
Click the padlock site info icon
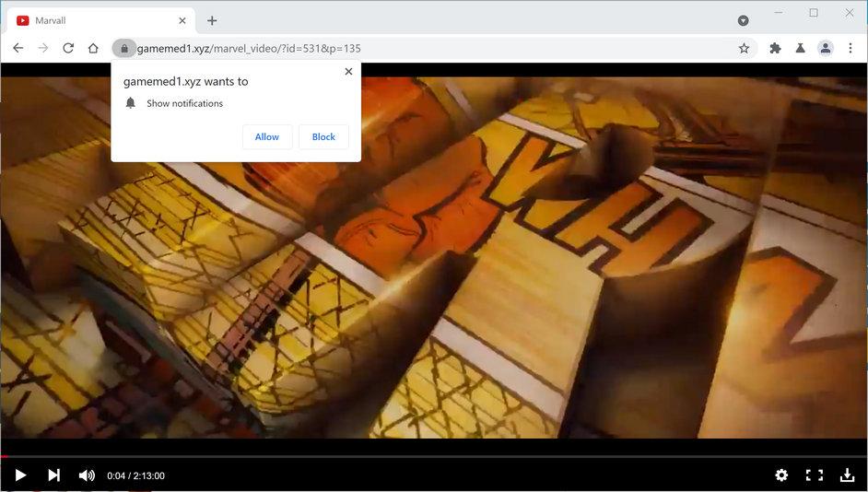(124, 48)
